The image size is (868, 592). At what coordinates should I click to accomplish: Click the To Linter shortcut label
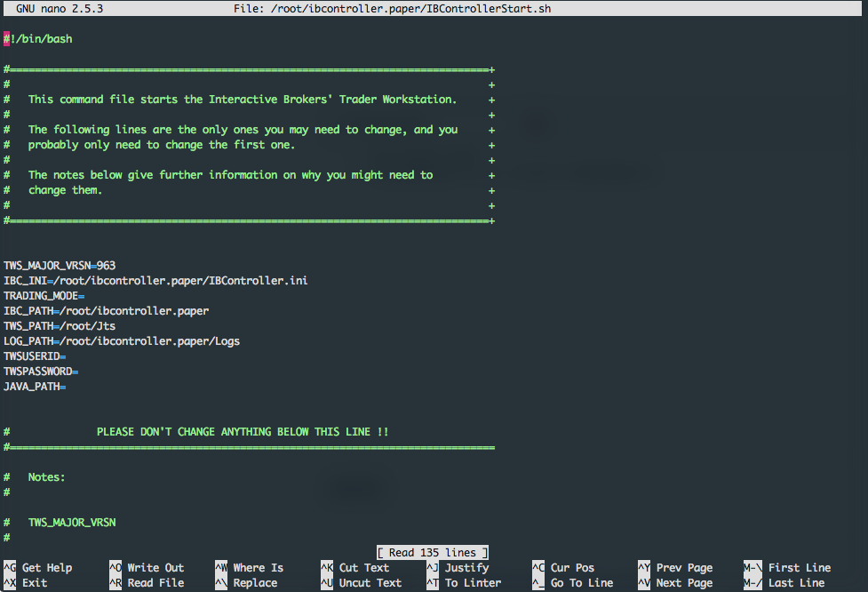click(x=473, y=582)
